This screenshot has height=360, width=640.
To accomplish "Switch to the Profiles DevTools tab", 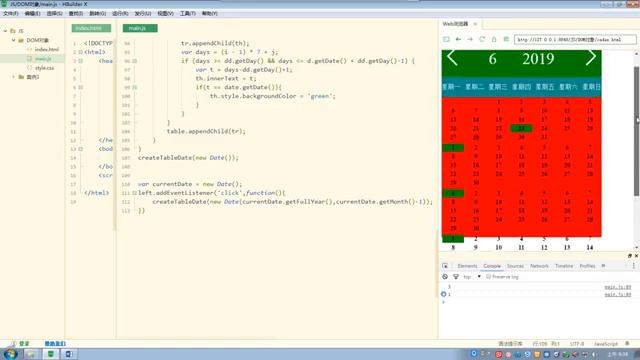I will pos(587,266).
